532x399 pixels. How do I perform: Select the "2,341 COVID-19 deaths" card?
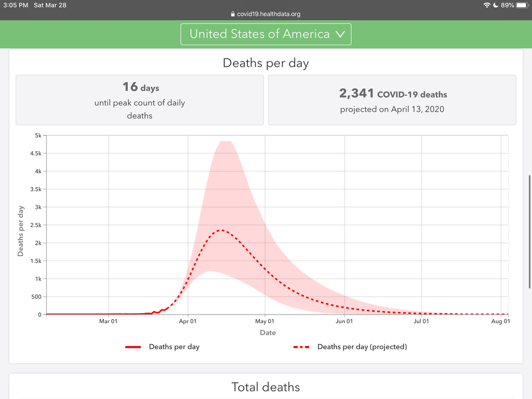392,100
